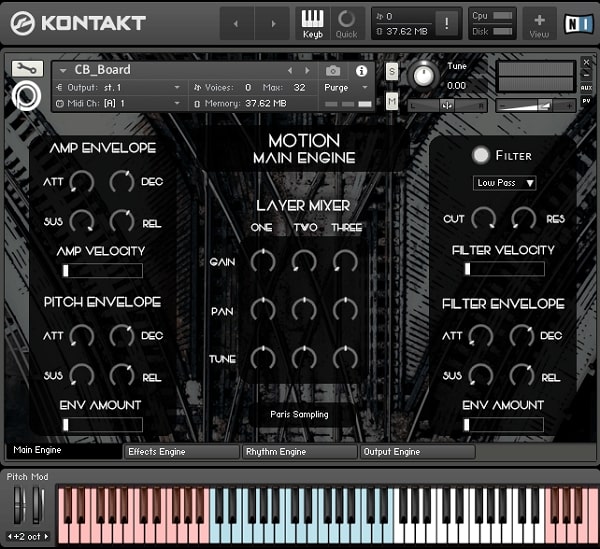Adjust the Amp Velocity slider
600x549 pixels.
point(103,270)
